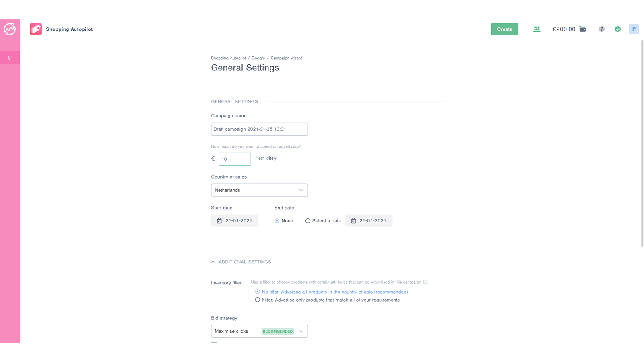Edit the Campaign name field
The height and width of the screenshot is (362, 644).
pyautogui.click(x=259, y=129)
